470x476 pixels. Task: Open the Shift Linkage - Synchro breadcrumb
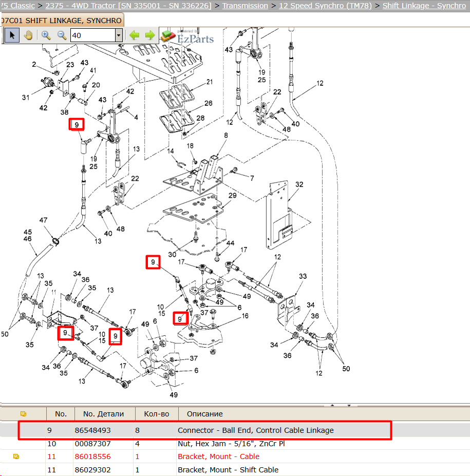pyautogui.click(x=424, y=6)
